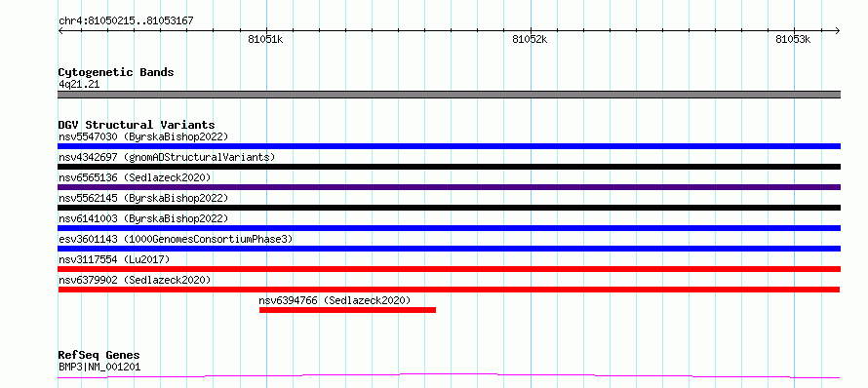Click the black nsv4342697 variant bar
The width and height of the screenshot is (868, 388).
pos(449,167)
